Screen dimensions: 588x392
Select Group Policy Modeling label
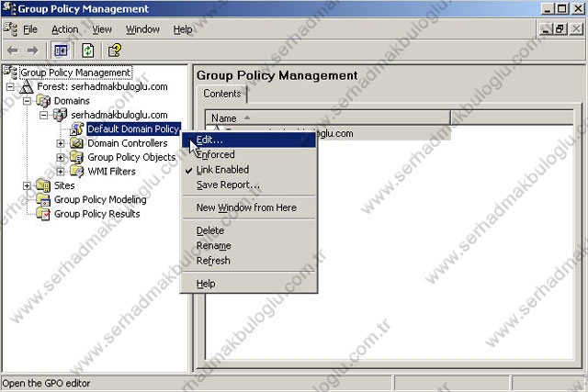100,199
